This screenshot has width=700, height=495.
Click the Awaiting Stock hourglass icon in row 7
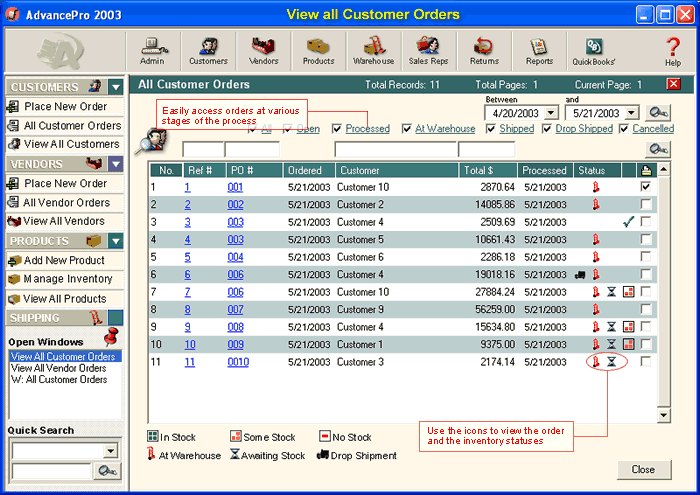point(612,292)
